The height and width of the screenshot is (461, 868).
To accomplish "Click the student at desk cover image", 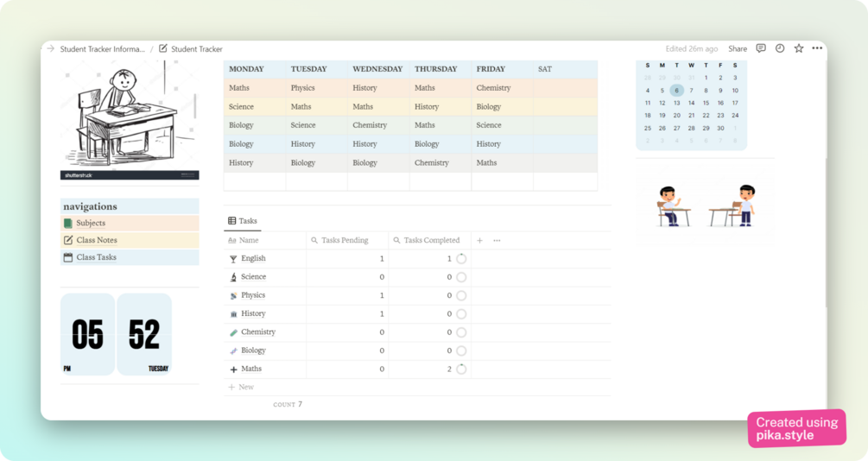I will (x=130, y=119).
